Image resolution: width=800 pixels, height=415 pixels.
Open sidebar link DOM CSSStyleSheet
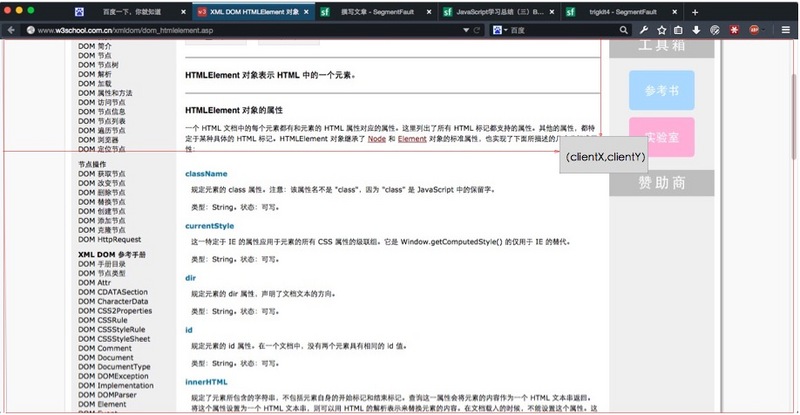[114, 338]
